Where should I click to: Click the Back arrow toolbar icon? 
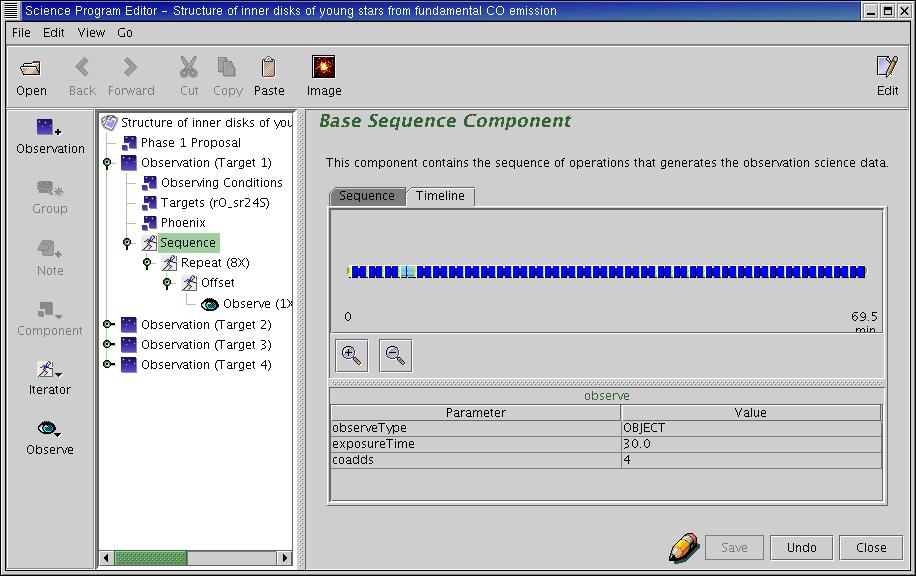(x=82, y=67)
